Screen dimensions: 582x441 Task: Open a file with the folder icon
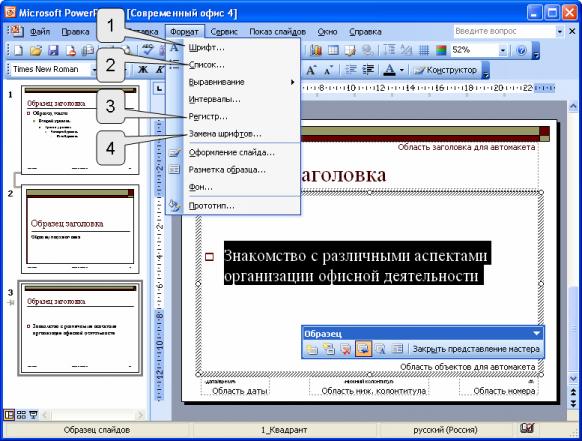pyautogui.click(x=36, y=50)
